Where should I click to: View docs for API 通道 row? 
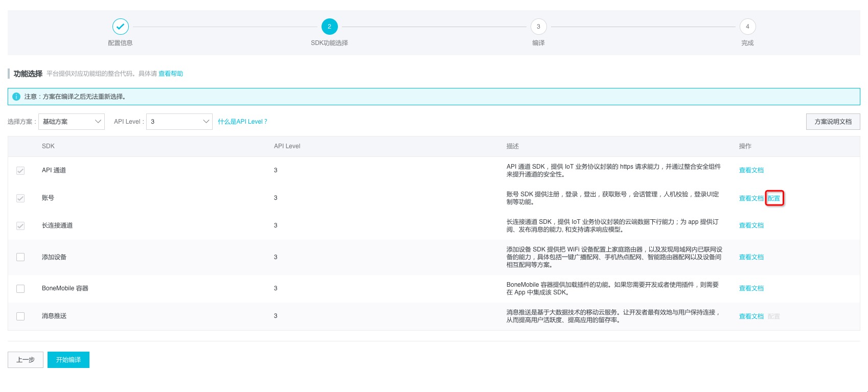click(x=751, y=171)
